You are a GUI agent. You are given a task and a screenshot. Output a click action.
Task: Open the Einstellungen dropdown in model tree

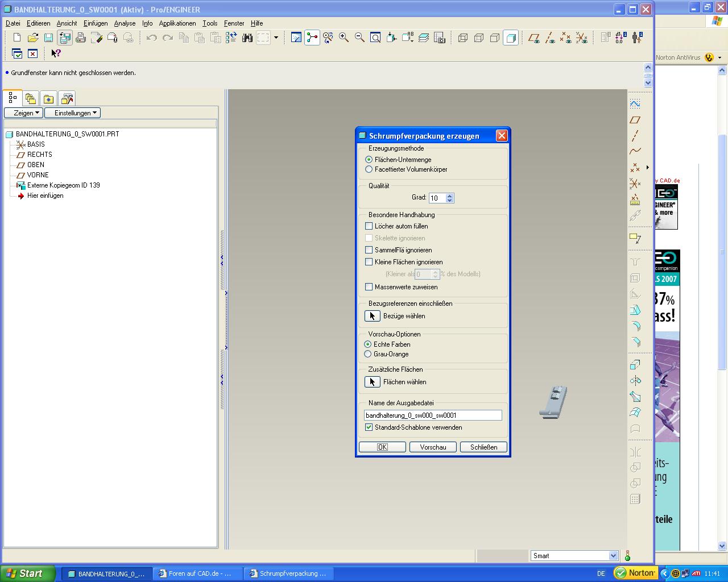[x=73, y=113]
